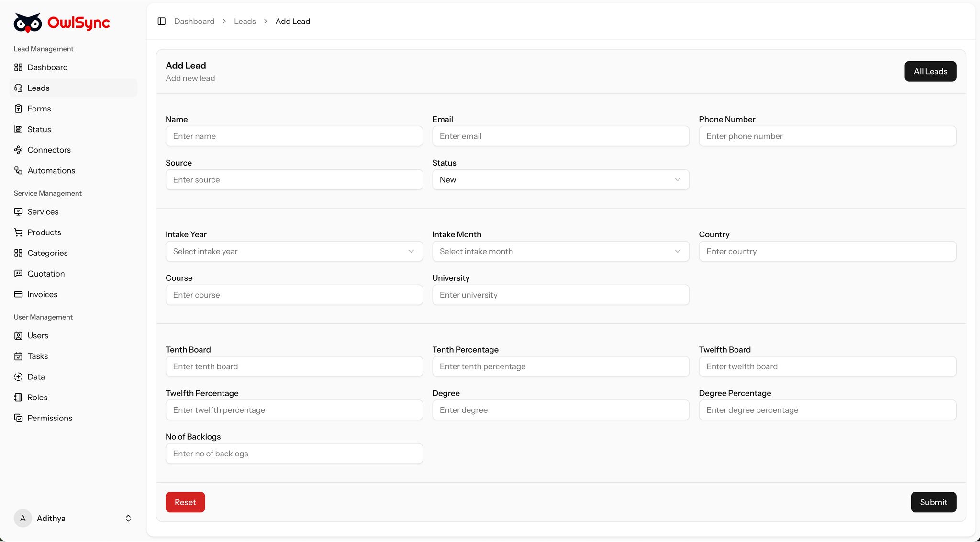The height and width of the screenshot is (542, 980).
Task: Click the Connectors sidebar icon
Action: [18, 150]
